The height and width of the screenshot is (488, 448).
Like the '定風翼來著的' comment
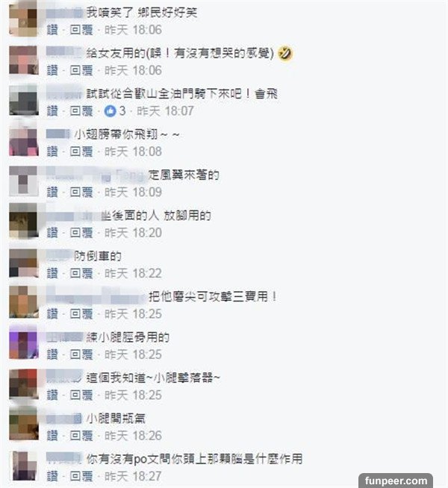[52, 193]
